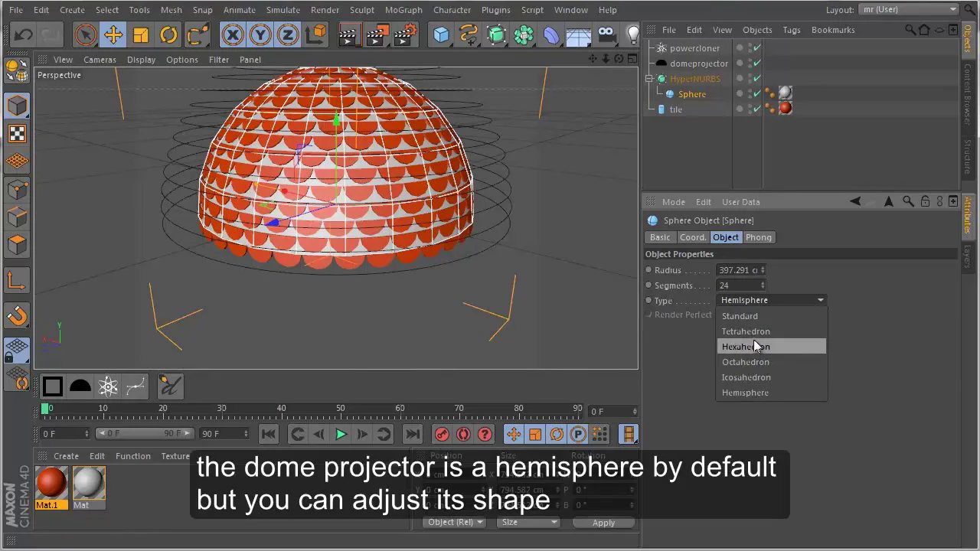Viewport: 980px width, 551px height.
Task: Toggle the Y axis lock
Action: [x=260, y=34]
